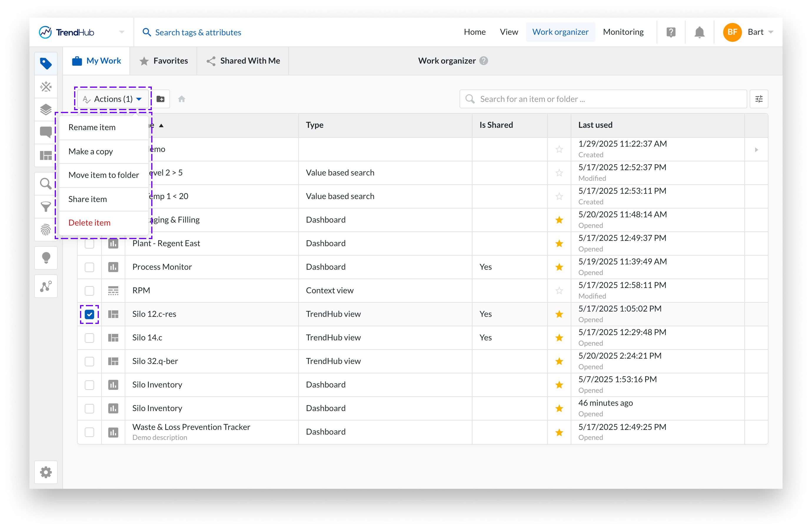Image resolution: width=812 pixels, height=530 pixels.
Task: Select the Process Monitor checkbox
Action: 89,267
